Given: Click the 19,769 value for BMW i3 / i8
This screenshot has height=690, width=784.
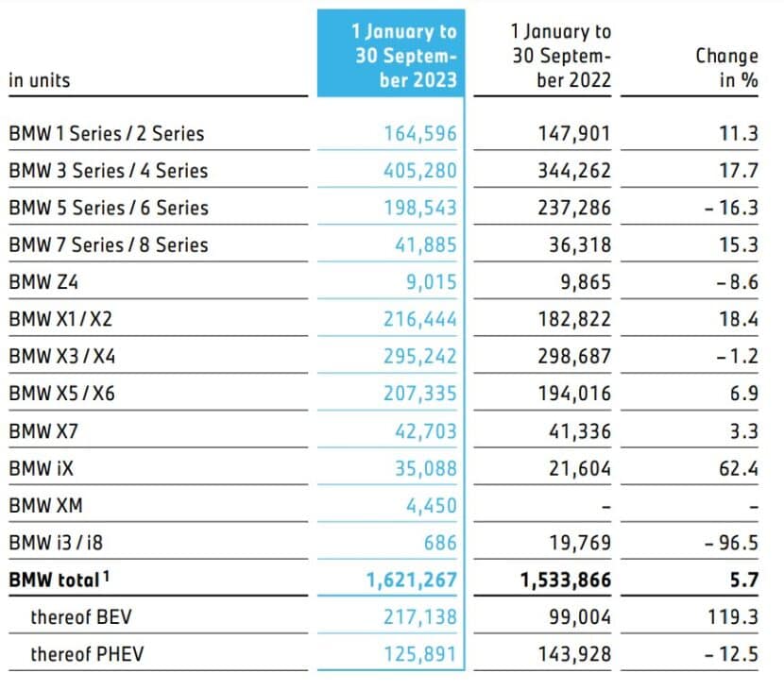Looking at the screenshot, I should (574, 543).
